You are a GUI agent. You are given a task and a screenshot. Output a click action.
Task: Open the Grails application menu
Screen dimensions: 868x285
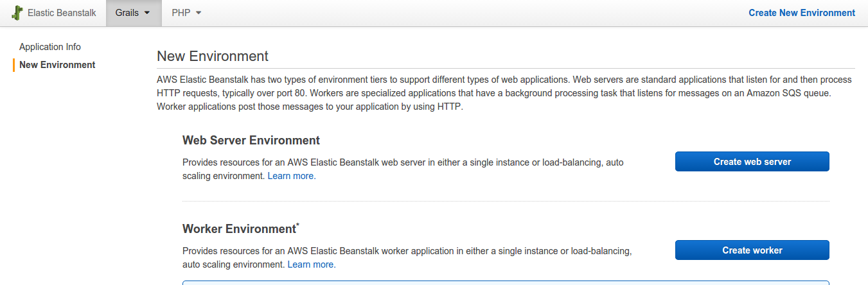(134, 13)
